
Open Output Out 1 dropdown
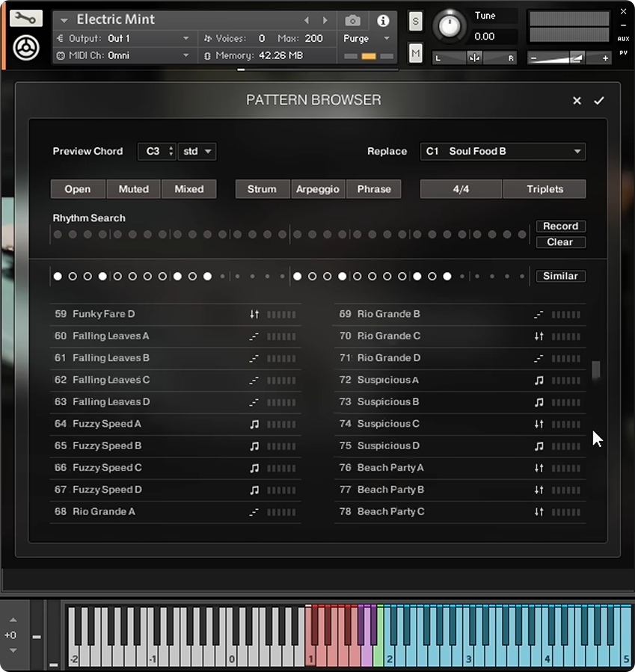coord(123,39)
